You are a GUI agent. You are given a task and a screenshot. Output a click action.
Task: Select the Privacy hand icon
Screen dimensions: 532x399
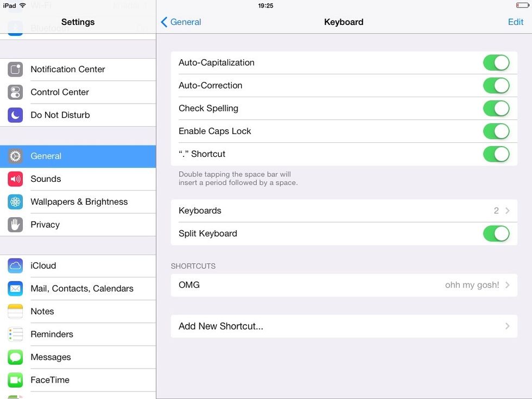pos(14,224)
